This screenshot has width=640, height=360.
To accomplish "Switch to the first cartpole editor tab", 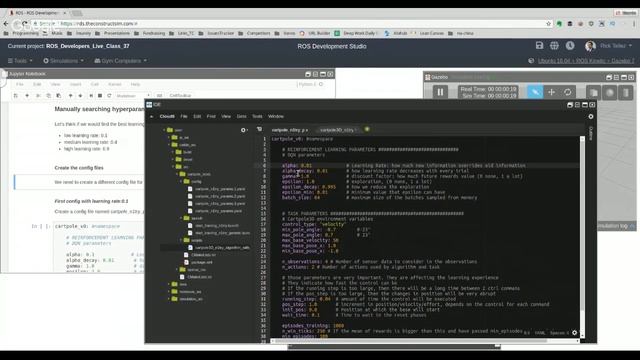I will (290, 130).
